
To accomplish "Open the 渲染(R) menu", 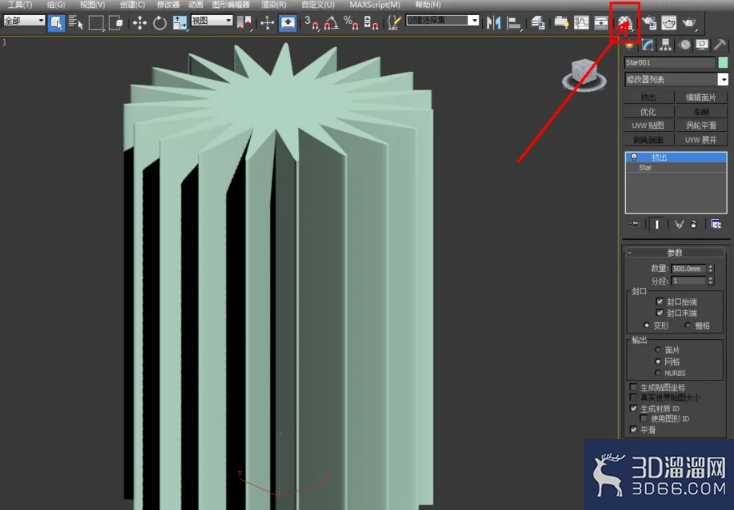I will pos(273,5).
